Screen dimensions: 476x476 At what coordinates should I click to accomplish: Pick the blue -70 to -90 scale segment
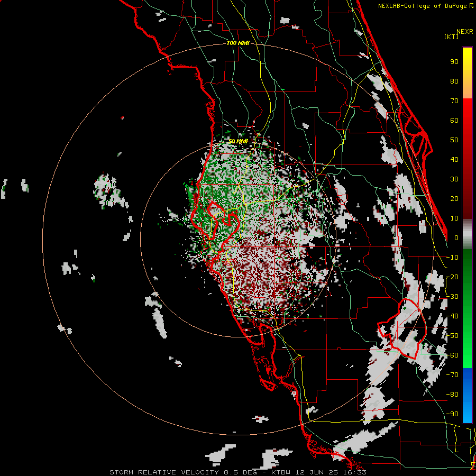467,396
